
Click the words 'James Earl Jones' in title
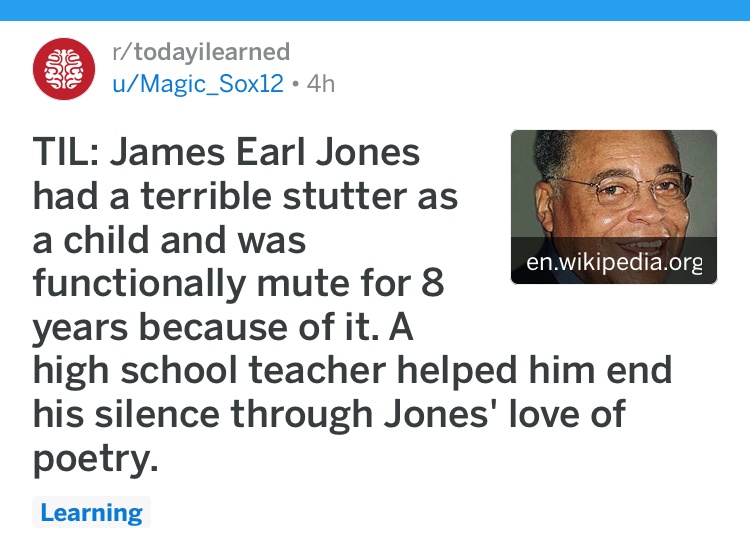click(265, 152)
